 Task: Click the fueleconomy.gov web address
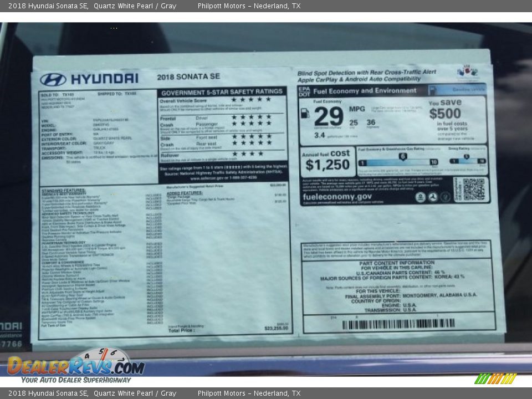[x=337, y=197]
